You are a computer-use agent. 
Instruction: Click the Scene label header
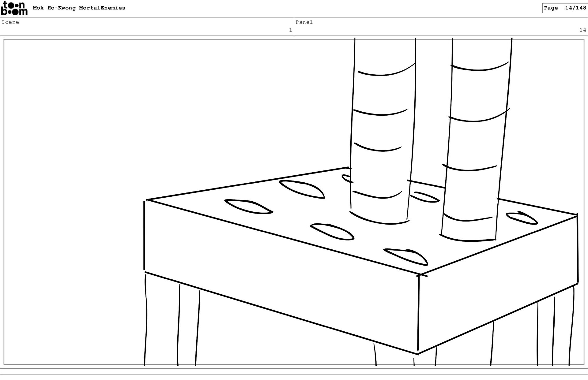pyautogui.click(x=10, y=22)
